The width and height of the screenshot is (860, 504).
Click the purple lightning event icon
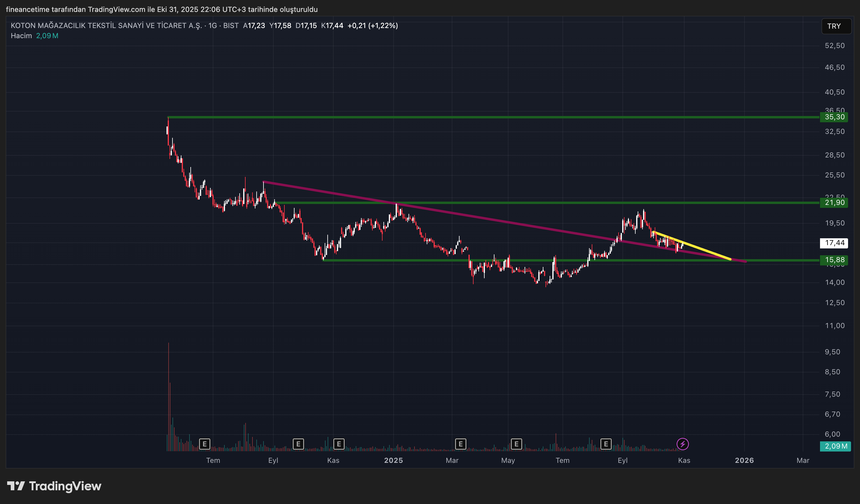pyautogui.click(x=682, y=444)
